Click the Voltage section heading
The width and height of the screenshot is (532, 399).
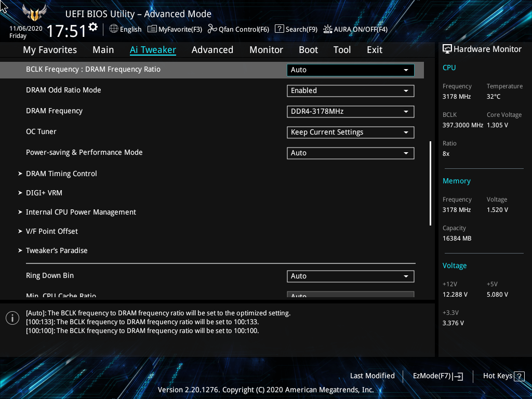click(454, 265)
